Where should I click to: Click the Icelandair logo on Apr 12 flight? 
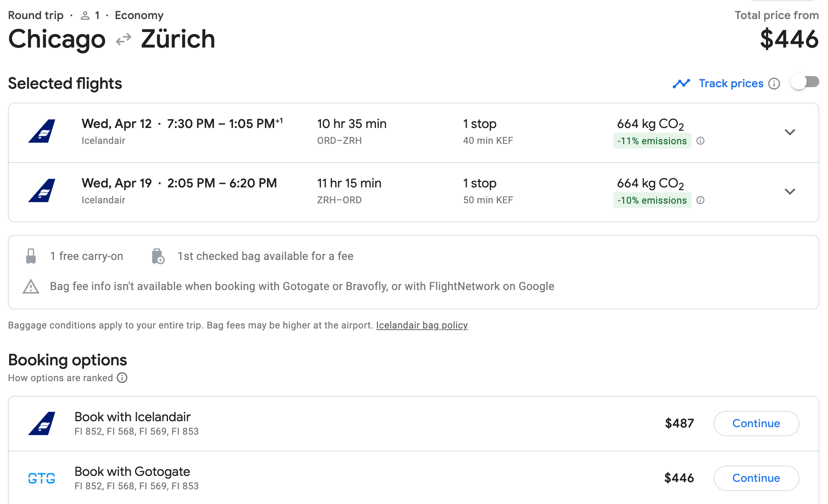click(42, 131)
